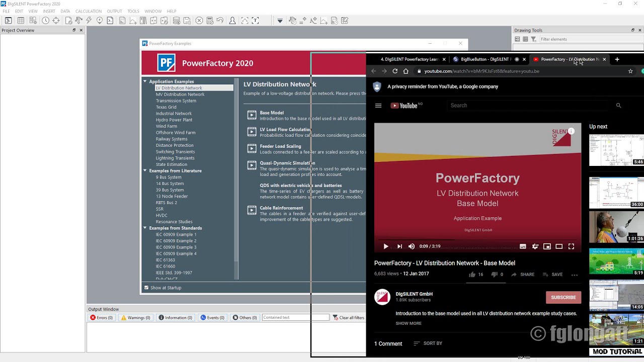Open the HELP menu
Viewport: 644px width, 362px height.
(172, 11)
